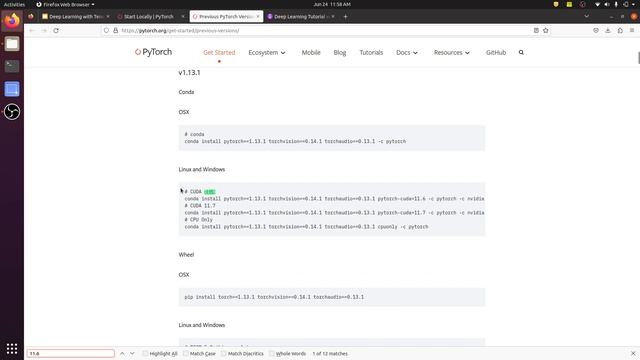
Task: Click the '# CPU Only' comment line
Action: tap(199, 220)
